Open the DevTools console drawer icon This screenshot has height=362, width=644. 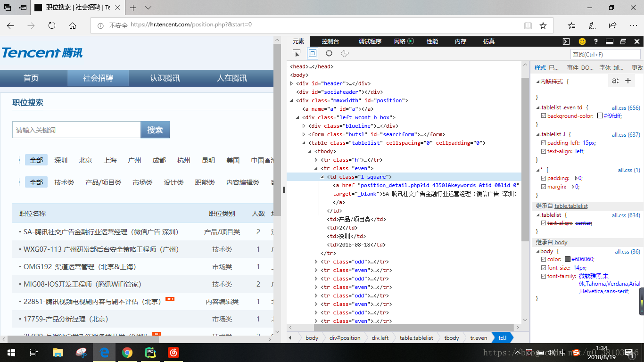[x=566, y=41]
